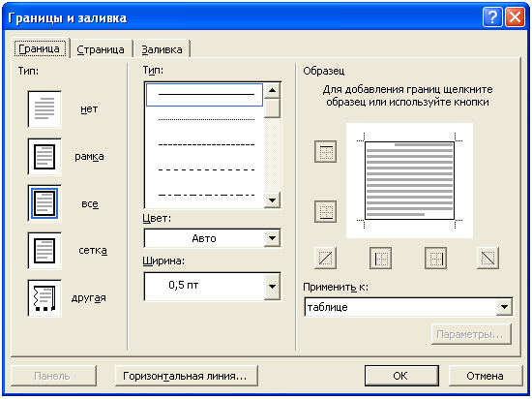Click the 'все' label text

[90, 203]
